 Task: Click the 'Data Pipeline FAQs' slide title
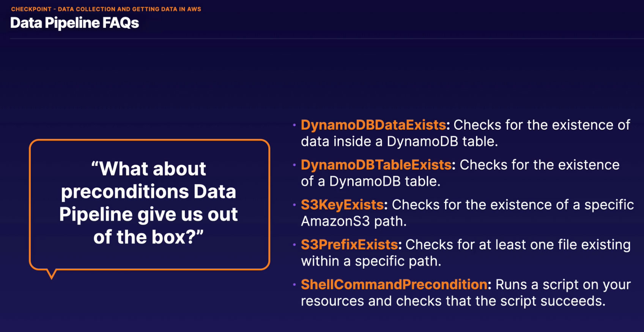74,23
